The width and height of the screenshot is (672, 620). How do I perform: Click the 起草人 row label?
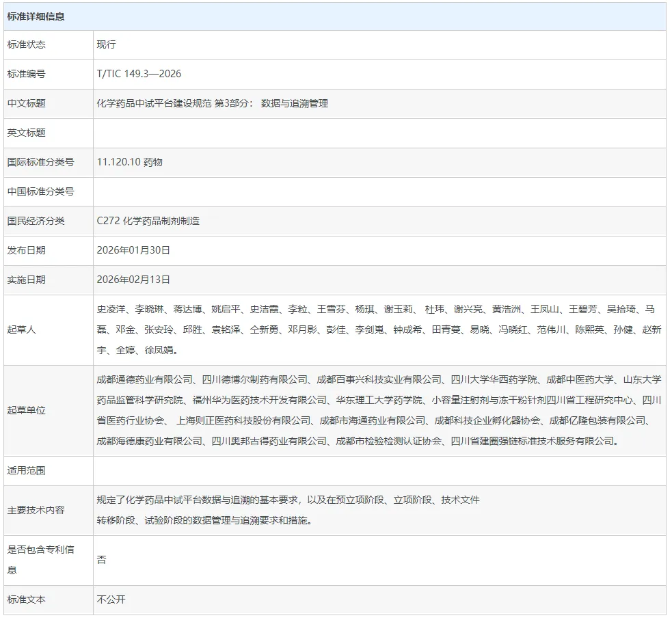coord(21,329)
